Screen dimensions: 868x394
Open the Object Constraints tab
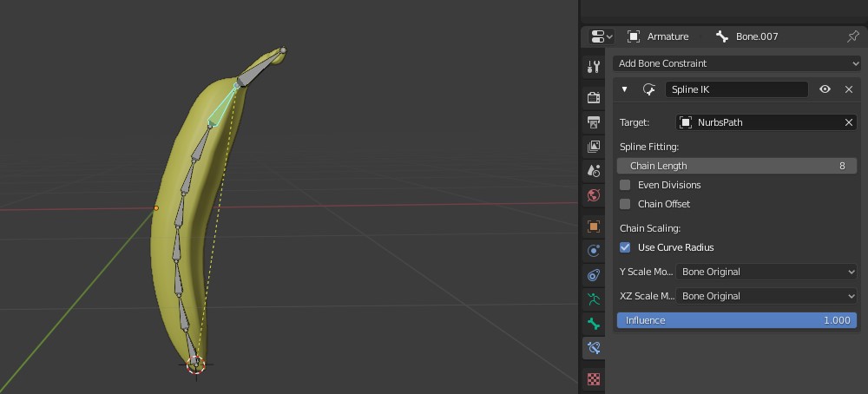[594, 275]
